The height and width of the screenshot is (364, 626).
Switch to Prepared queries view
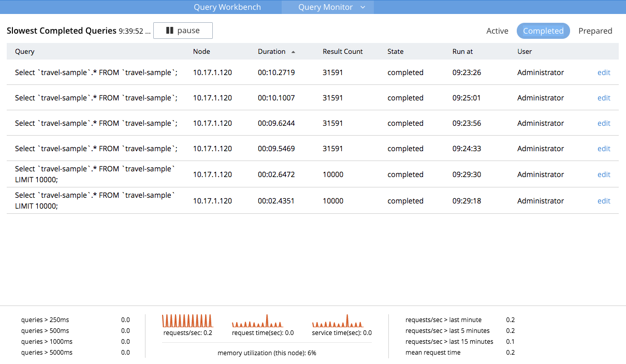(595, 31)
